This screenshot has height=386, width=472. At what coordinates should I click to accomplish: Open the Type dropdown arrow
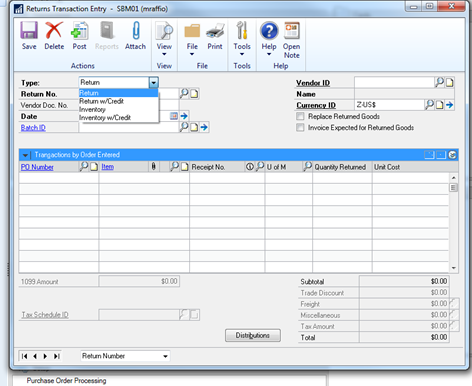pos(154,82)
